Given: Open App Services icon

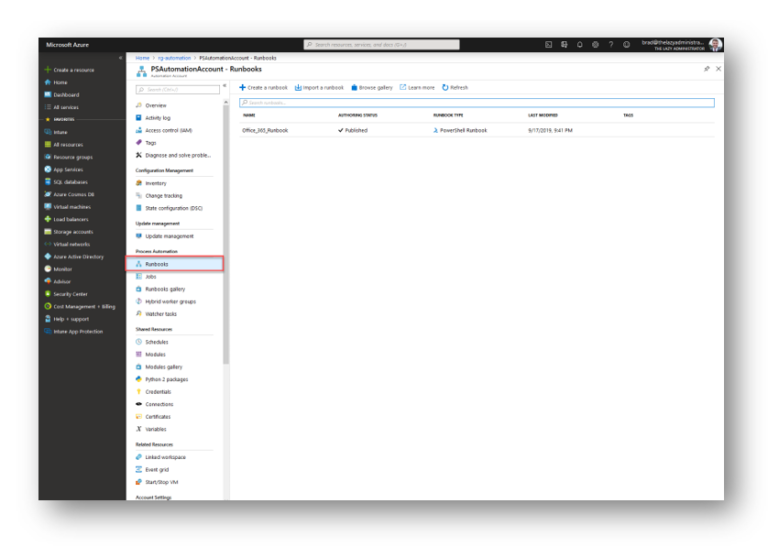Looking at the screenshot, I should pos(48,169).
